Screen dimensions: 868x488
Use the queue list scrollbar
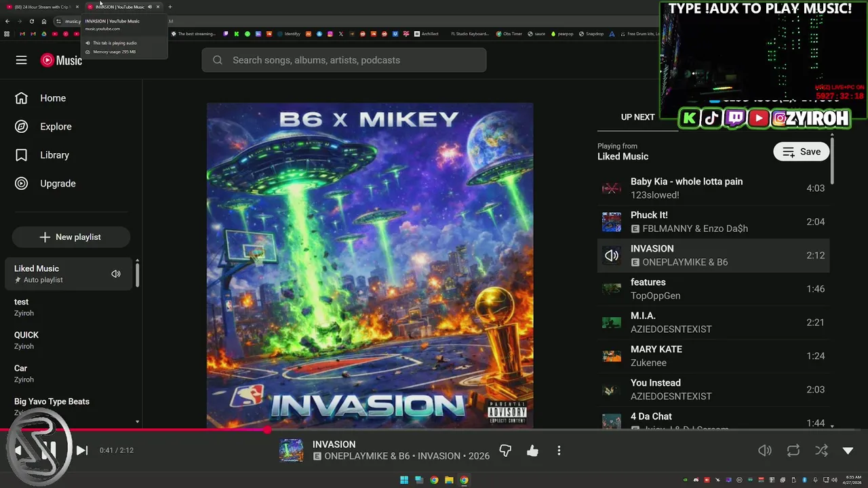(832, 161)
